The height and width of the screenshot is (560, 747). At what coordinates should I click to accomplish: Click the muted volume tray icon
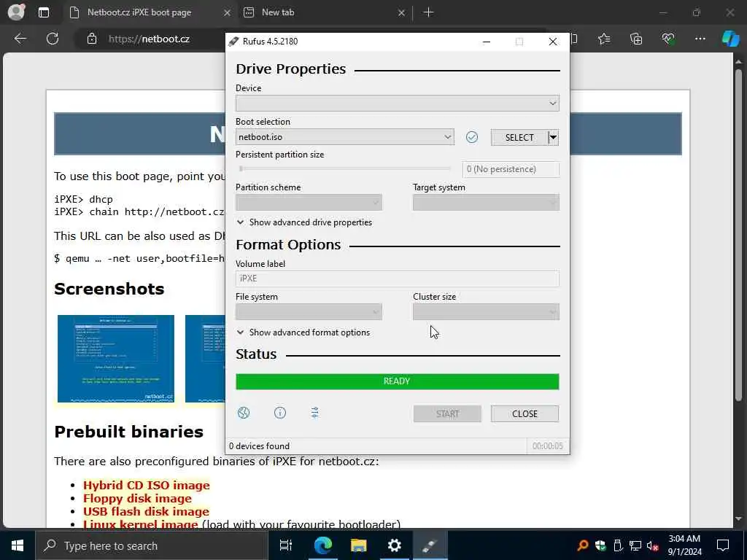[x=653, y=545]
